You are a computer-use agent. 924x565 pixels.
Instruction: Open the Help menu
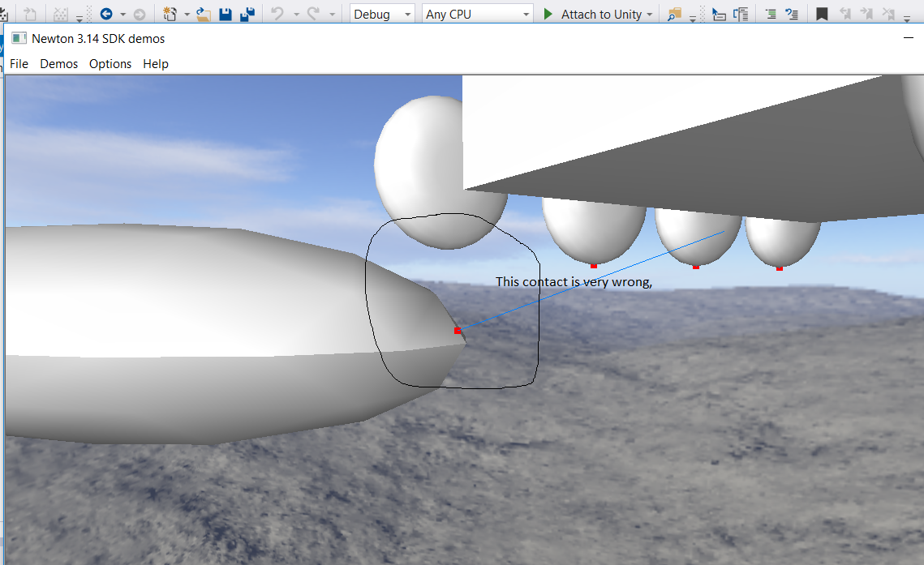coord(156,63)
